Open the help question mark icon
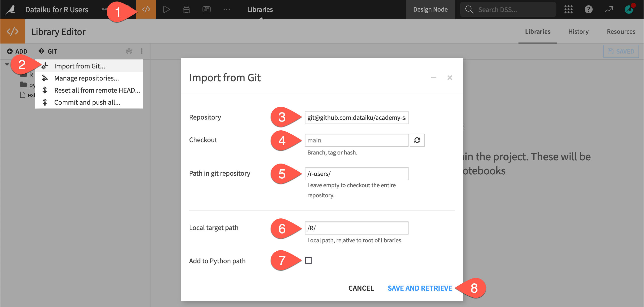644x307 pixels. pos(588,10)
